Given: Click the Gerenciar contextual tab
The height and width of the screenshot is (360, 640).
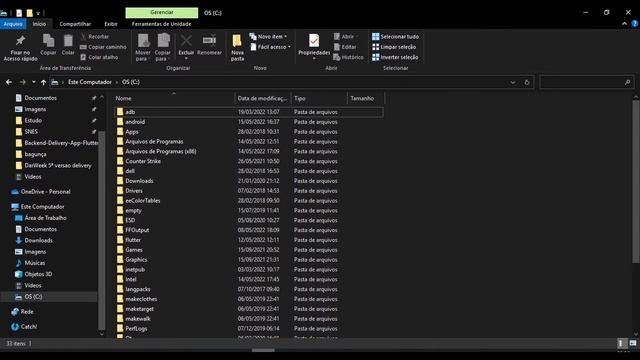Looking at the screenshot, I should (x=162, y=13).
